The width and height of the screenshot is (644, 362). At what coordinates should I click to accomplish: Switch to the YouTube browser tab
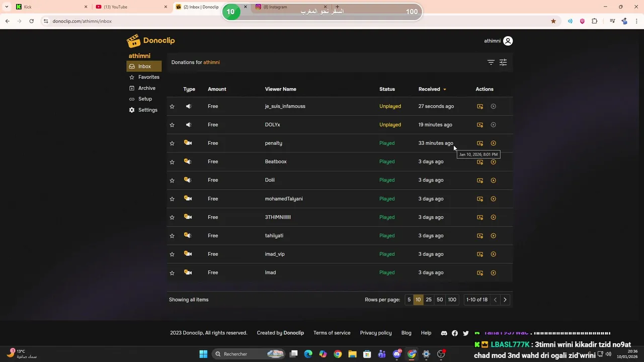[x=132, y=7]
